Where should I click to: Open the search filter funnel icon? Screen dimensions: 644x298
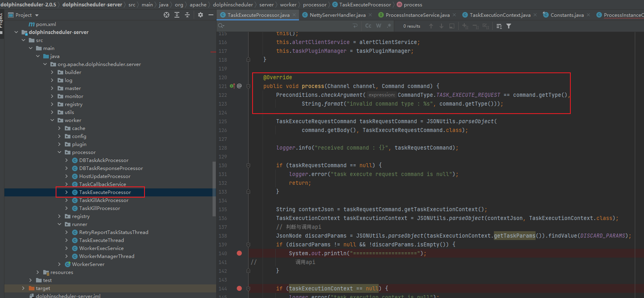(x=509, y=26)
